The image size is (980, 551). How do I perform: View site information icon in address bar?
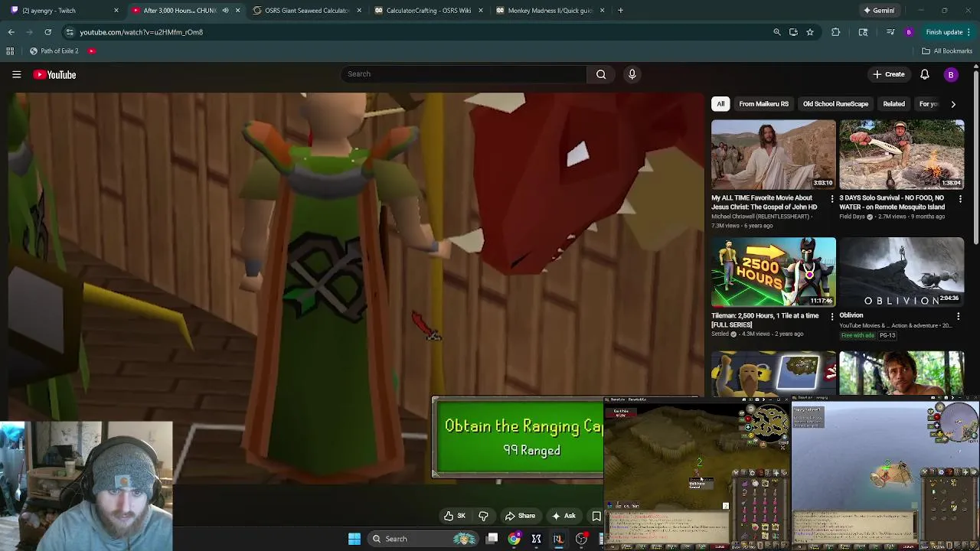(70, 32)
